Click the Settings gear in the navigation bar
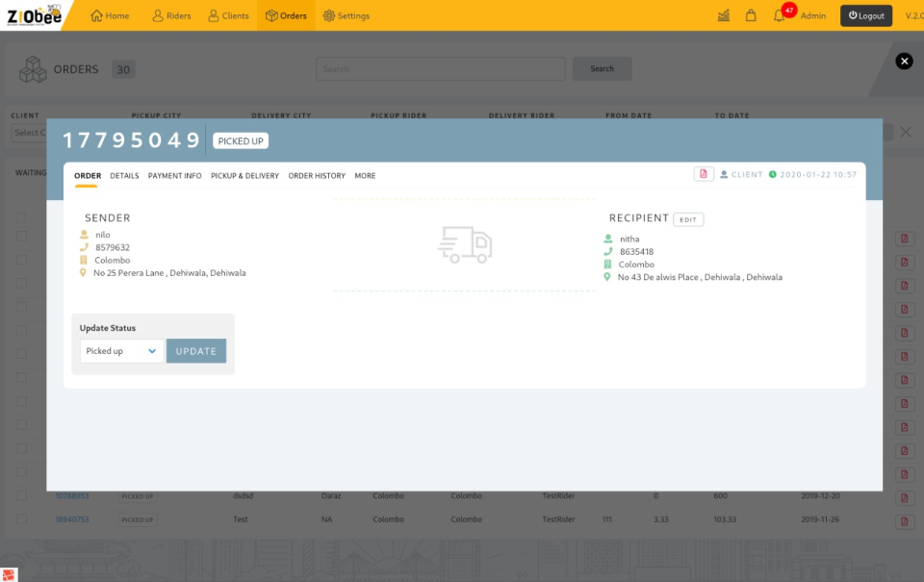 (x=346, y=15)
